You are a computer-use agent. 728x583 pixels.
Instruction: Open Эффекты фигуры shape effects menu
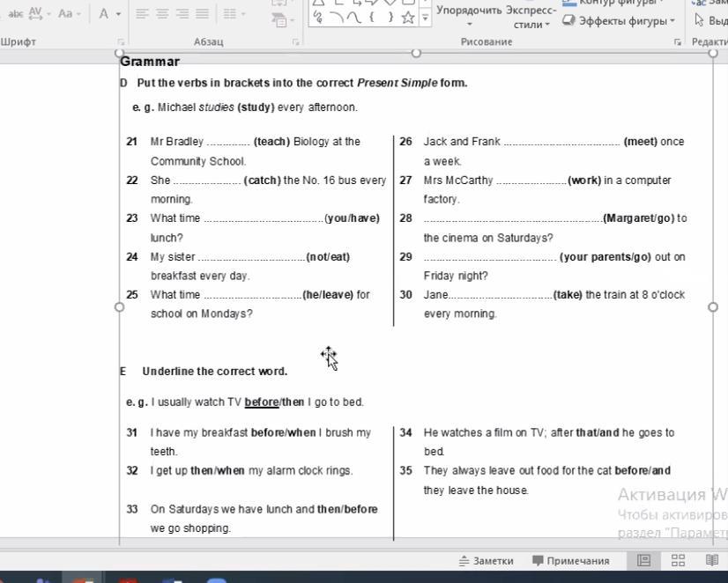pyautogui.click(x=619, y=21)
